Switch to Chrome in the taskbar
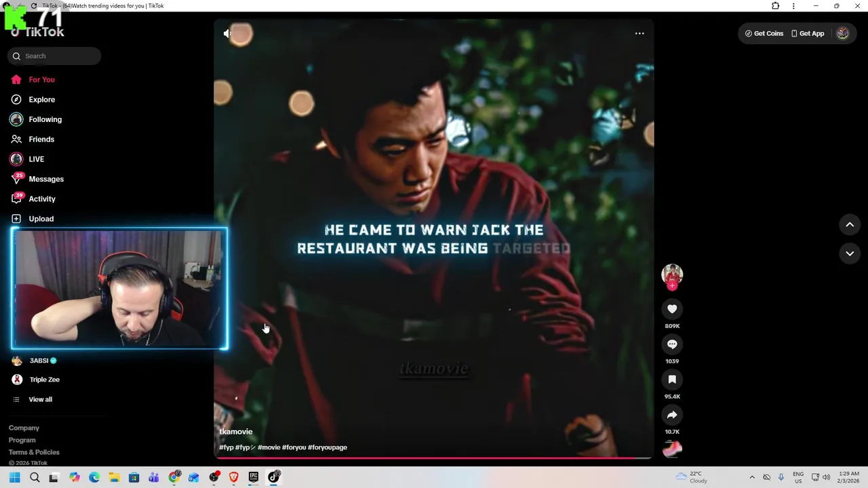 [x=174, y=477]
